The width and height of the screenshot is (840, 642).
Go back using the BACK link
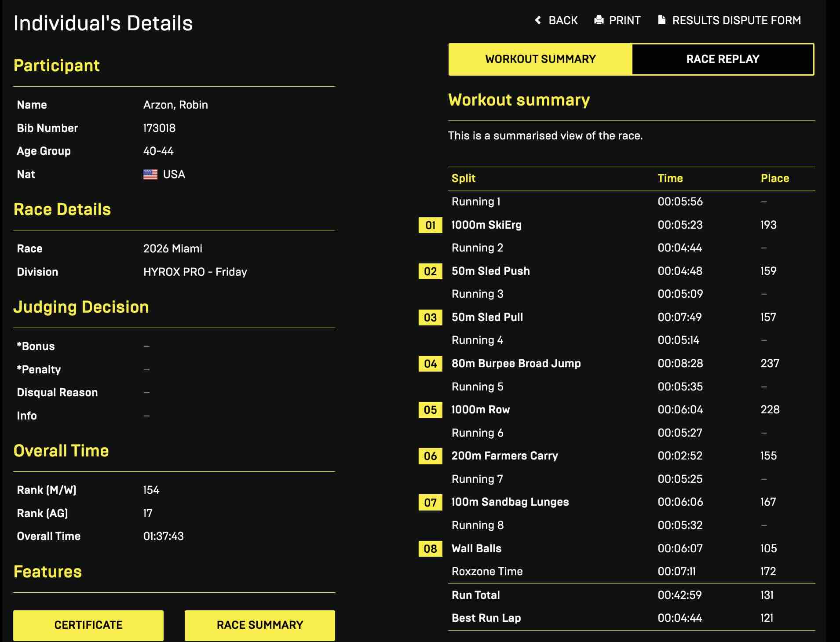[x=563, y=20]
